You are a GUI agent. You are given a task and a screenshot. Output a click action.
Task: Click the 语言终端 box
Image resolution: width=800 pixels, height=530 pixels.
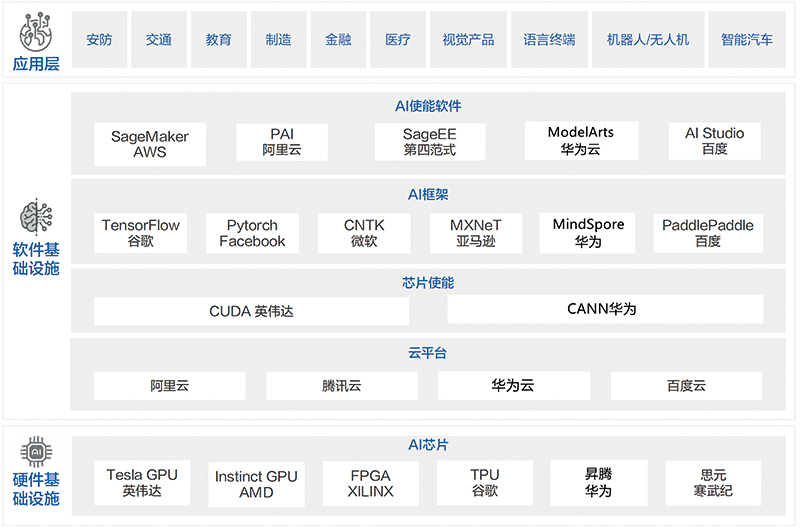(549, 40)
